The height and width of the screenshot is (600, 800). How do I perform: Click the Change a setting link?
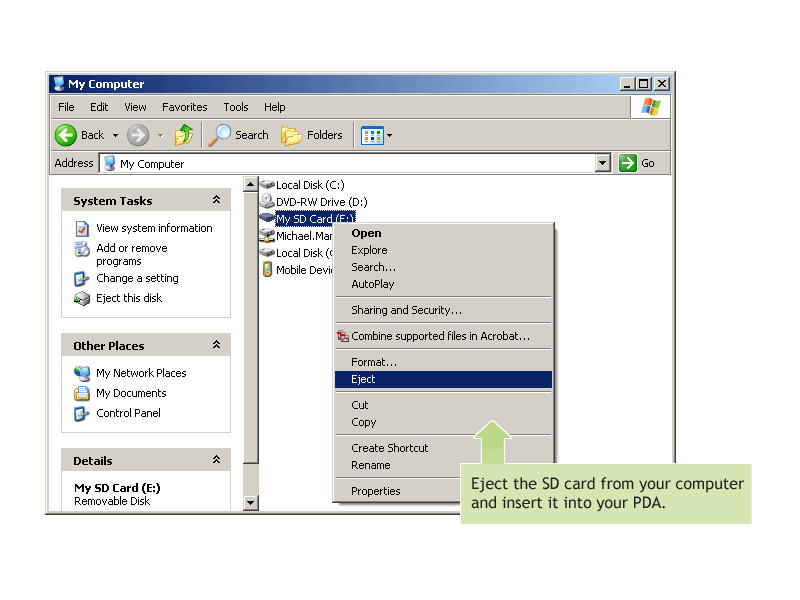click(x=137, y=279)
